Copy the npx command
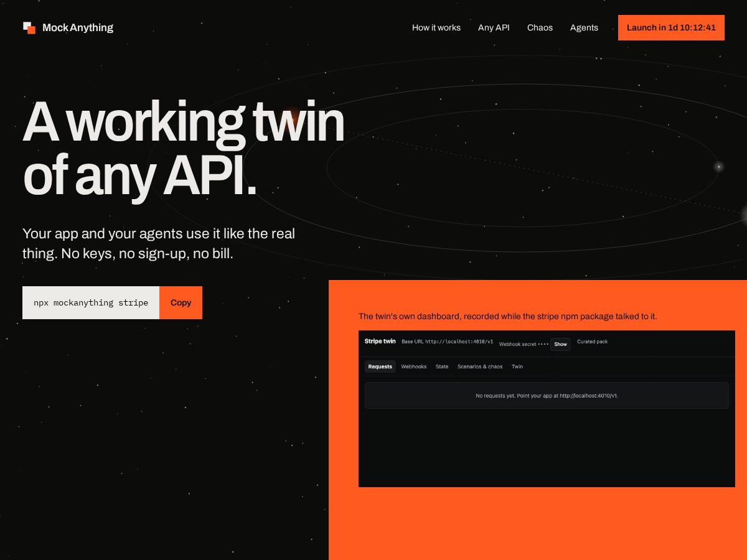747x560 pixels. (x=181, y=302)
